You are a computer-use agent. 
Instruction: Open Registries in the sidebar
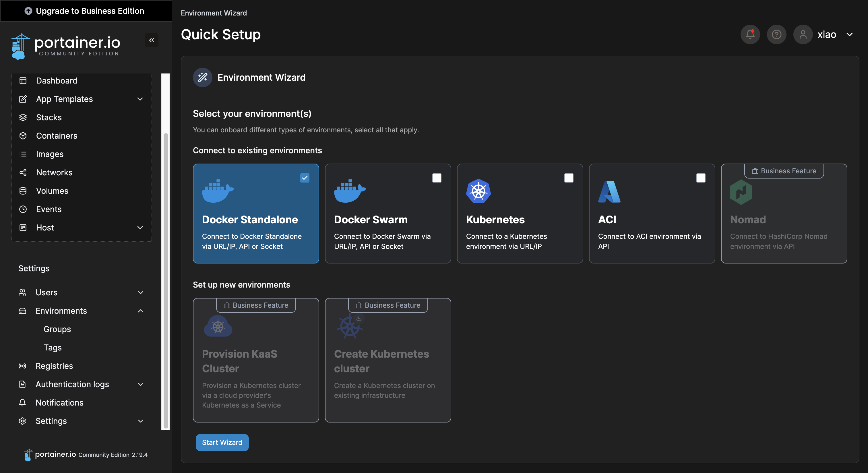(x=82, y=366)
